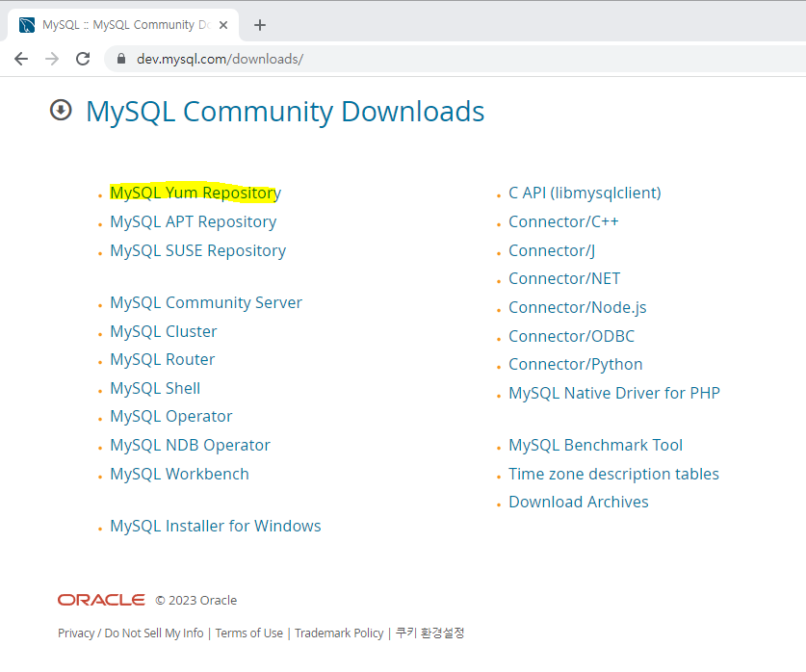Screen dimensions: 806x672
Task: Reload the page with refresh icon
Action: coord(83,59)
